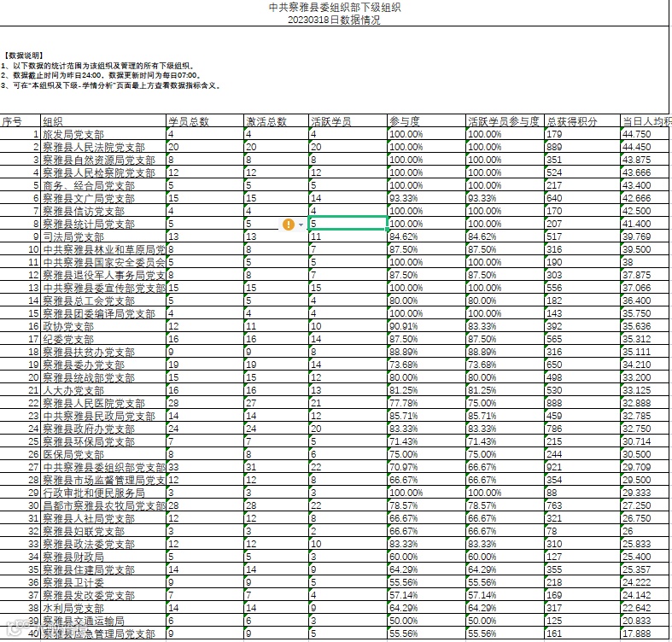Select cell 旅发局党支部
672x642 pixels.
[103, 134]
